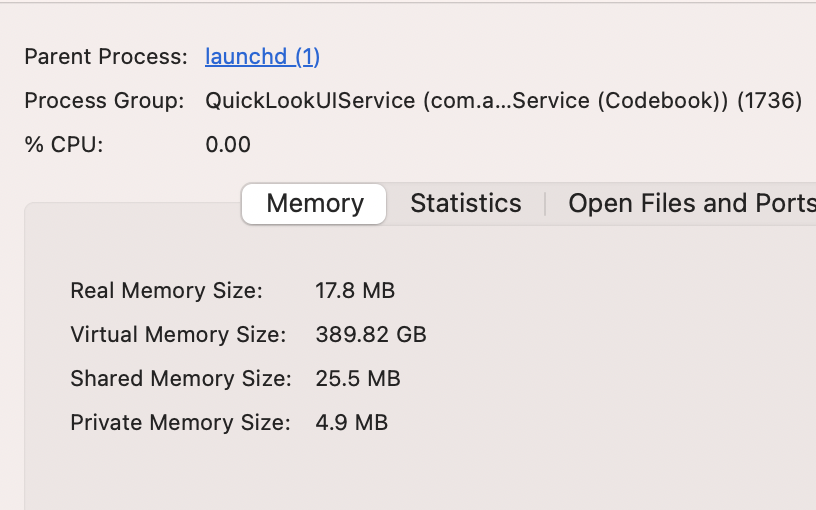Click the Private Memory Size label
The height and width of the screenshot is (510, 816).
[x=180, y=423]
